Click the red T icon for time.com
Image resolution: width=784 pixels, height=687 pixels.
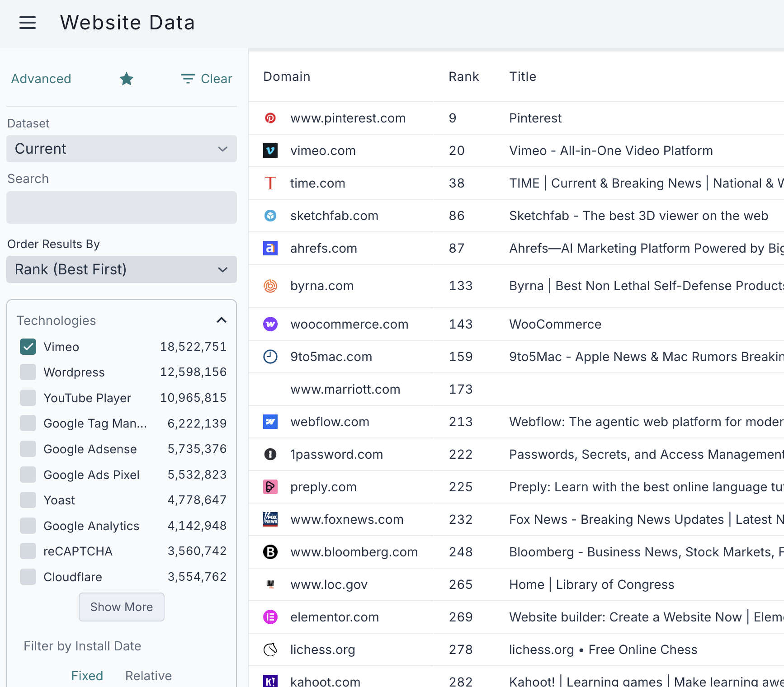pyautogui.click(x=270, y=183)
